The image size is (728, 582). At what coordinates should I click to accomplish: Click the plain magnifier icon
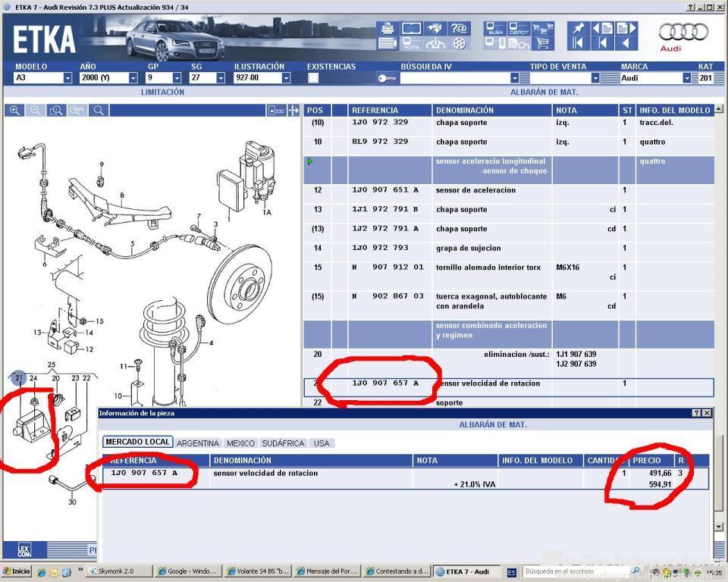[99, 111]
